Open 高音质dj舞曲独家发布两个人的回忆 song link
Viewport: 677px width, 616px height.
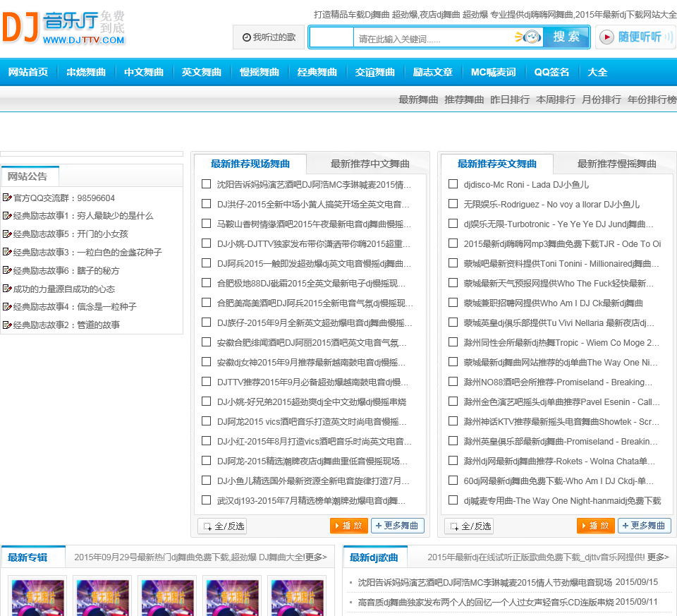tap(485, 602)
